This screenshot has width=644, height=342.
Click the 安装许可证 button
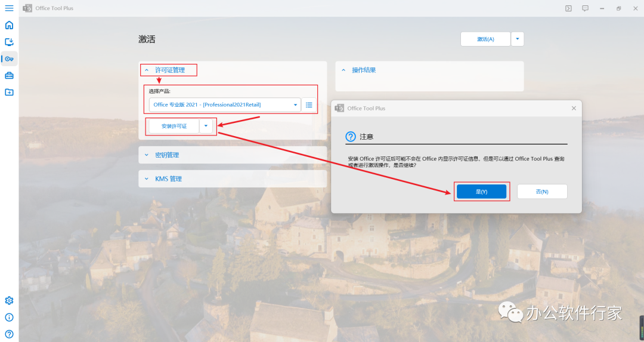pyautogui.click(x=174, y=126)
